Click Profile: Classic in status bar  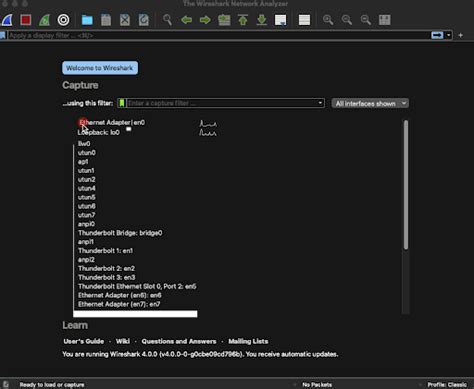[447, 385]
